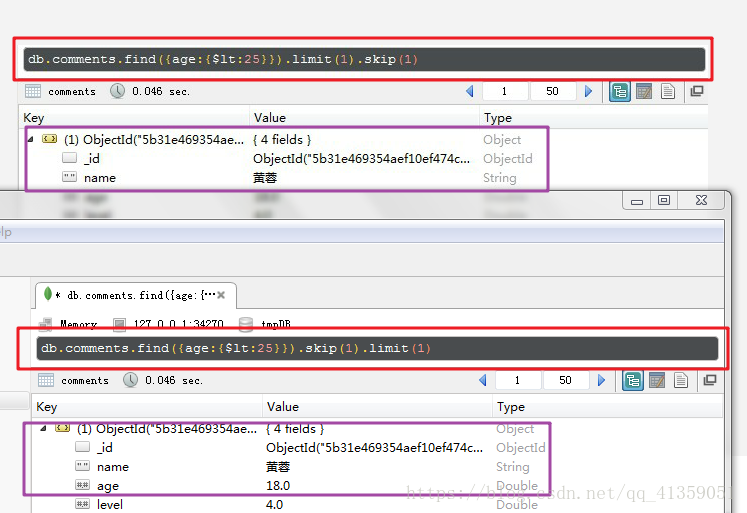This screenshot has height=513, width=747.
Task: Collapse the ObjectId document row in upper results
Action: point(30,140)
